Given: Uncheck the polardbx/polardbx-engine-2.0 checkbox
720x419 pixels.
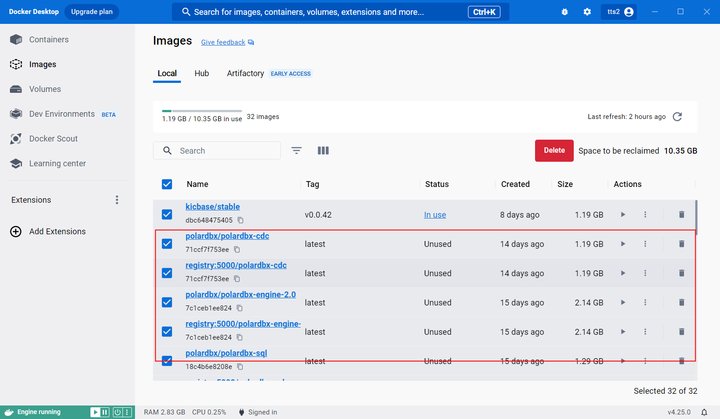Looking at the screenshot, I should [x=167, y=302].
